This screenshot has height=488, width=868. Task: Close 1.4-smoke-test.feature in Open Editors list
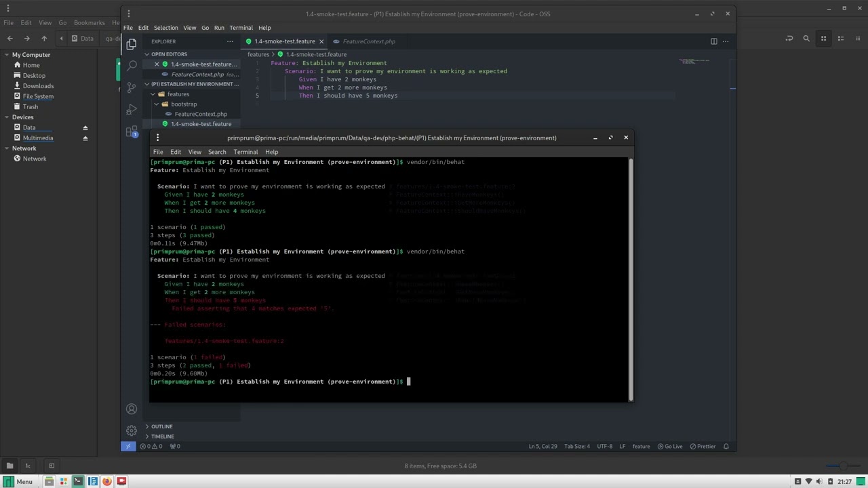coord(157,64)
